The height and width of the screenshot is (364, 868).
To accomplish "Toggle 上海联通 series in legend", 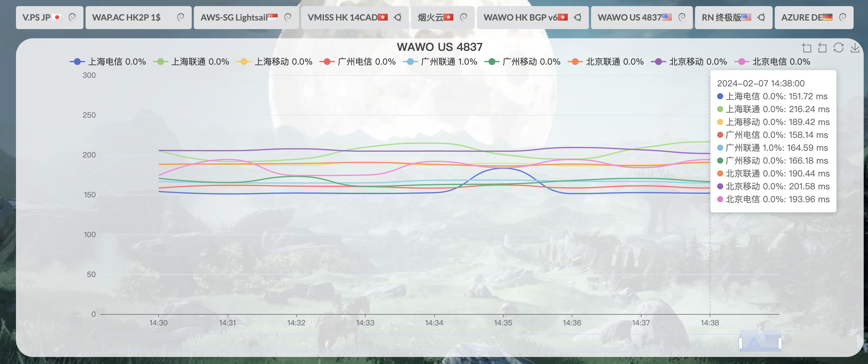I will (x=191, y=62).
